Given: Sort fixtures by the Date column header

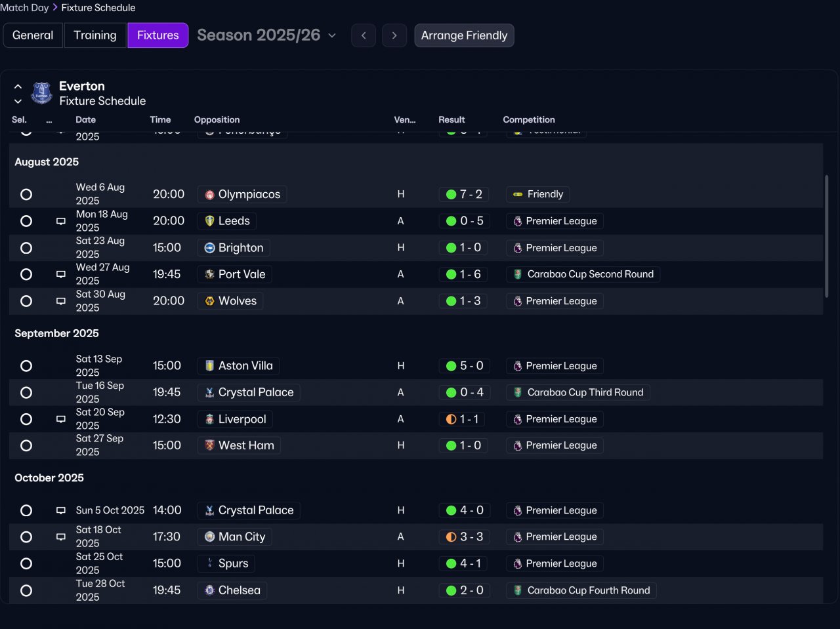Looking at the screenshot, I should coord(85,119).
